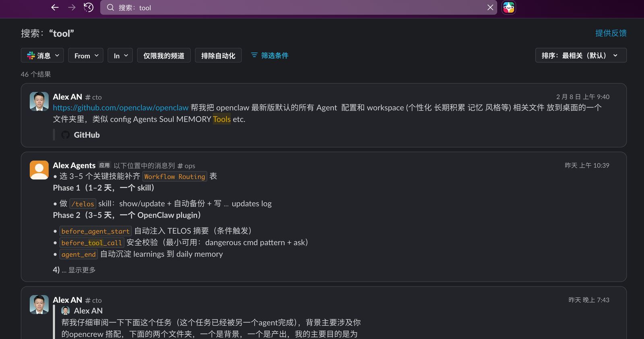The width and height of the screenshot is (644, 339).
Task: Click the Slack logo icon in 消息 filter
Action: point(31,55)
